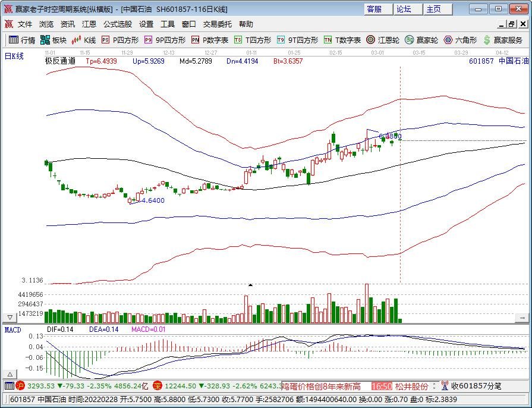This screenshot has height=408, width=532.
Task: Open the 9P四方形 tool
Action: click(165, 40)
